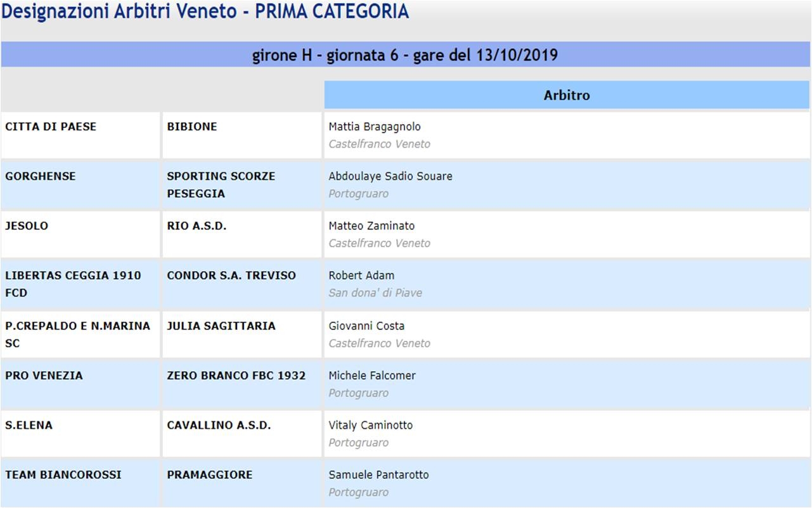Select the JESOLO team cell
The height and width of the screenshot is (508, 812).
pyautogui.click(x=27, y=226)
